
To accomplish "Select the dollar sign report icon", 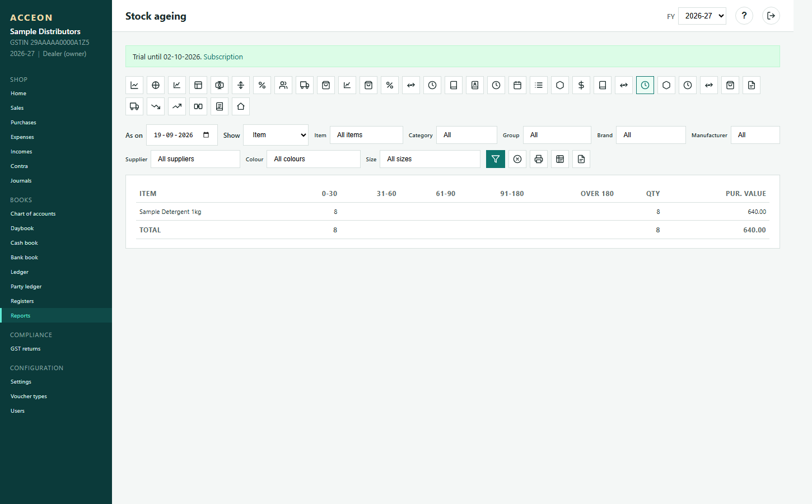I will point(581,85).
